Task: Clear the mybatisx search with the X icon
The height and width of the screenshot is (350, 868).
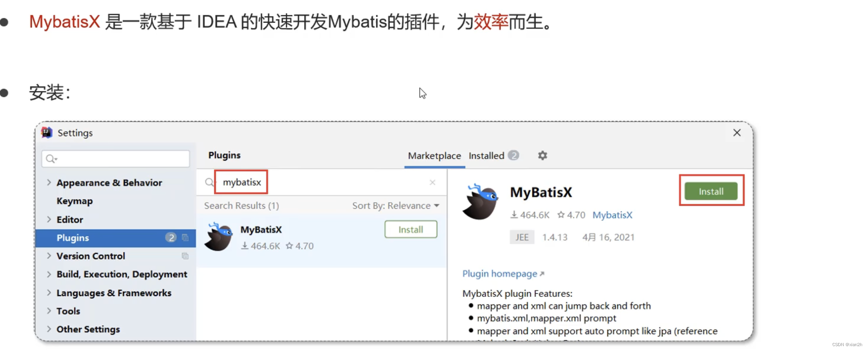Action: pyautogui.click(x=432, y=182)
